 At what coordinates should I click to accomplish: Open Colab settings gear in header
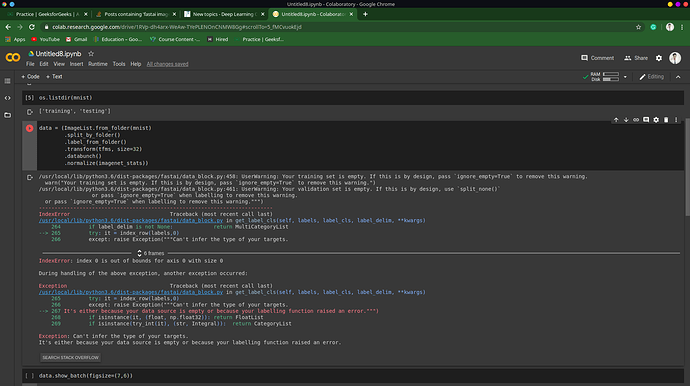click(659, 58)
